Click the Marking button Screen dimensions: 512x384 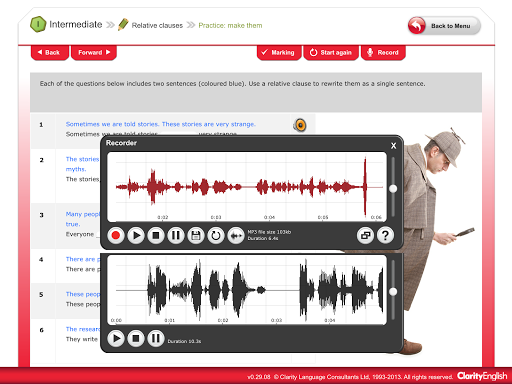click(279, 53)
